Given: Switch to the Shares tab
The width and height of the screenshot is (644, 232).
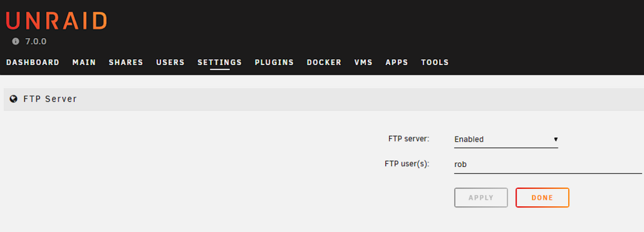Looking at the screenshot, I should [x=126, y=63].
